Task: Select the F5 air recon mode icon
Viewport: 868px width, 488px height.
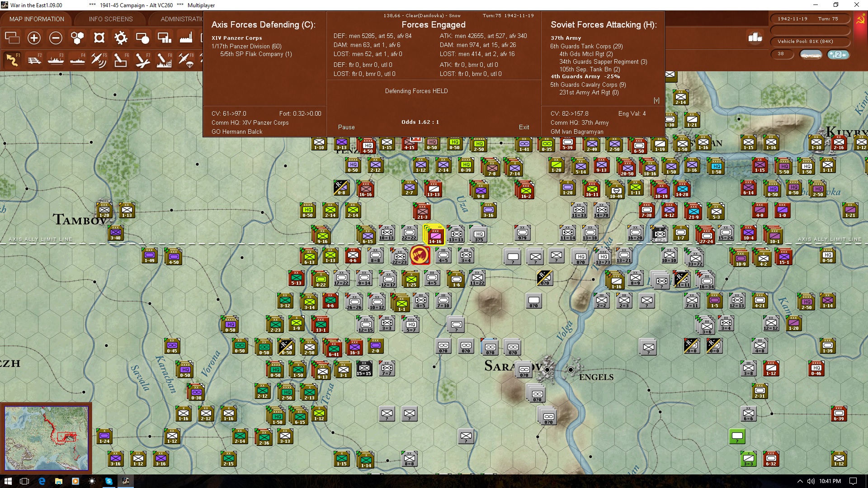Action: coord(99,60)
